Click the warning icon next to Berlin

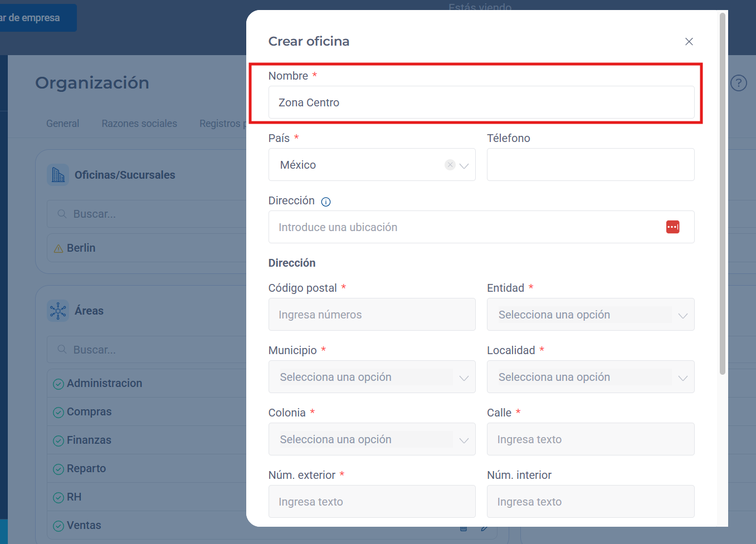(58, 248)
